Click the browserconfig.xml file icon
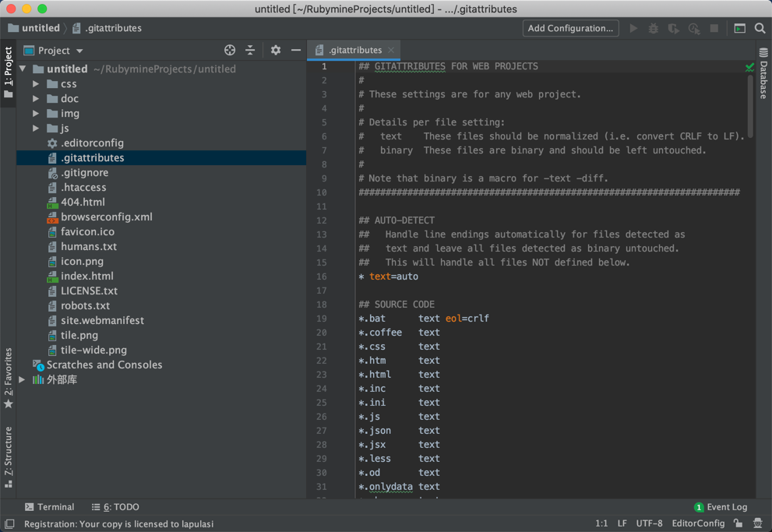Viewport: 772px width, 532px height. [52, 217]
